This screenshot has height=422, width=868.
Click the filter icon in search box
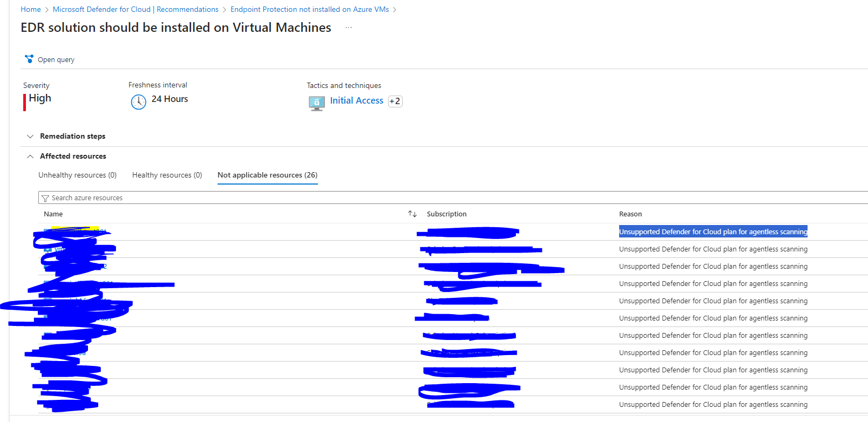click(x=45, y=198)
